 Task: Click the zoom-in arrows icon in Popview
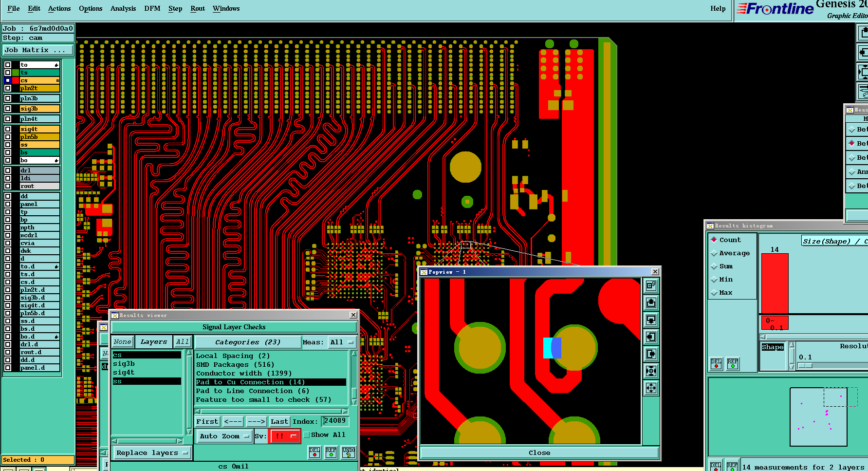click(x=651, y=371)
